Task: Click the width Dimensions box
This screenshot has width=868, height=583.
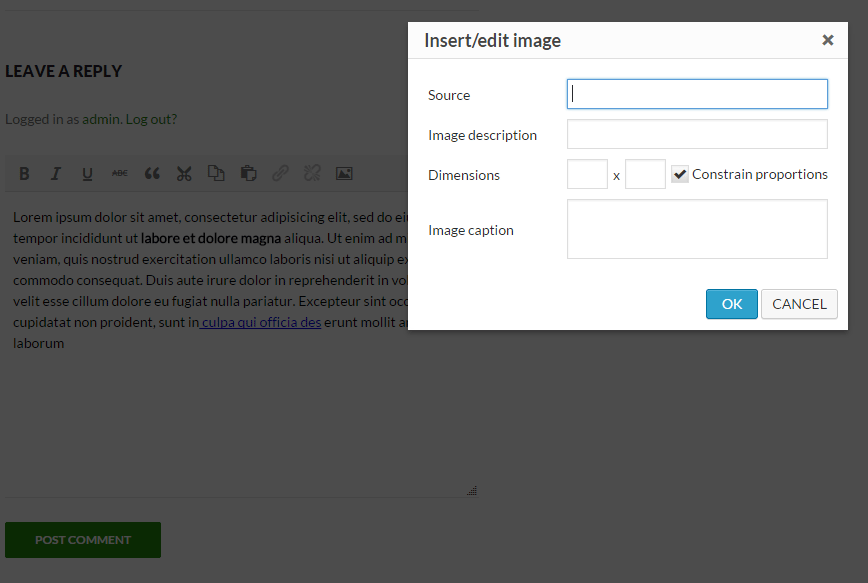Action: 587,174
